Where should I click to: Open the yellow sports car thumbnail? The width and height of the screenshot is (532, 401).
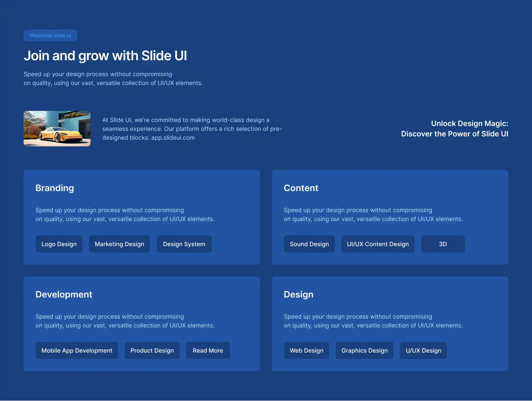(57, 129)
